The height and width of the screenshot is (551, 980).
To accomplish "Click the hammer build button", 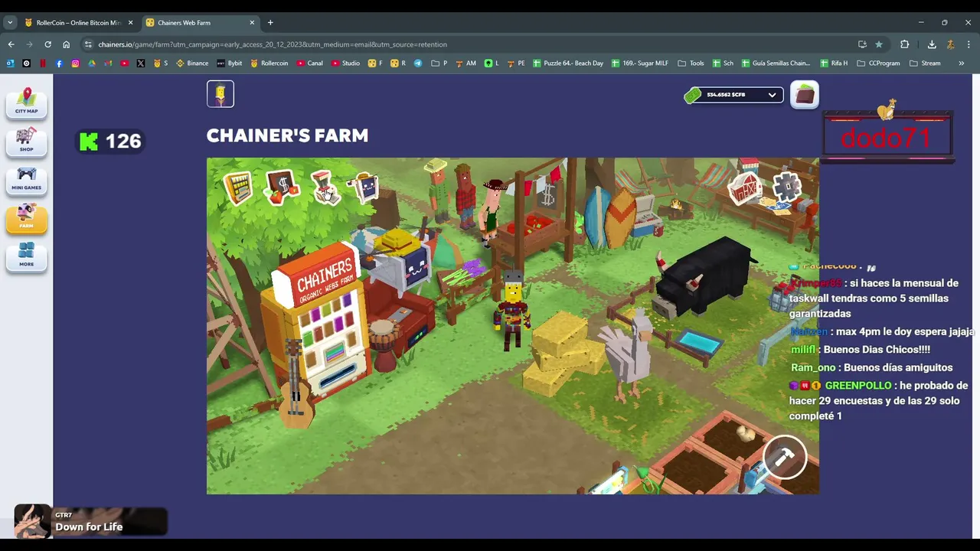I will 785,458.
